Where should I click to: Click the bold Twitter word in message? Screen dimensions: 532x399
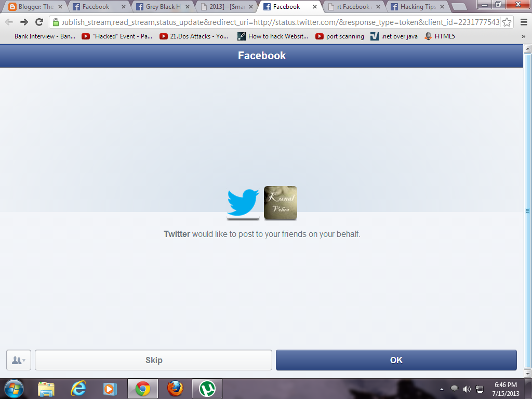[x=177, y=234]
